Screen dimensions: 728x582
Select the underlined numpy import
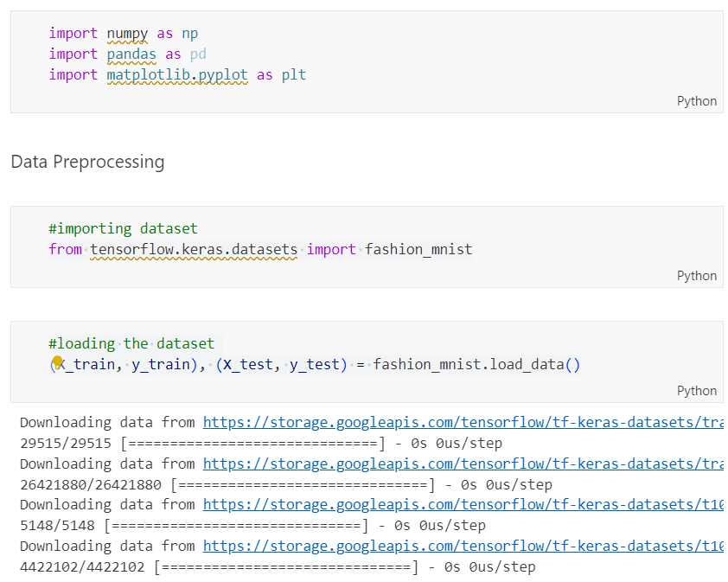coord(127,33)
